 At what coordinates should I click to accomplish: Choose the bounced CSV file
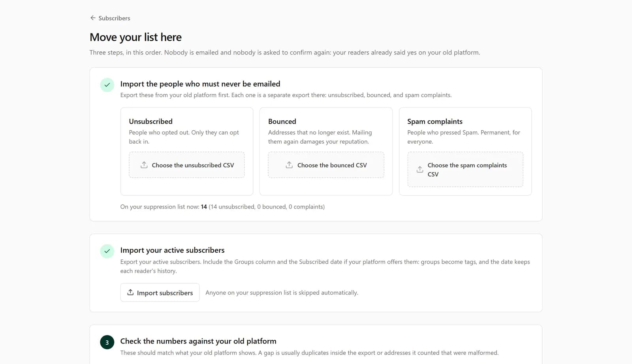[326, 165]
